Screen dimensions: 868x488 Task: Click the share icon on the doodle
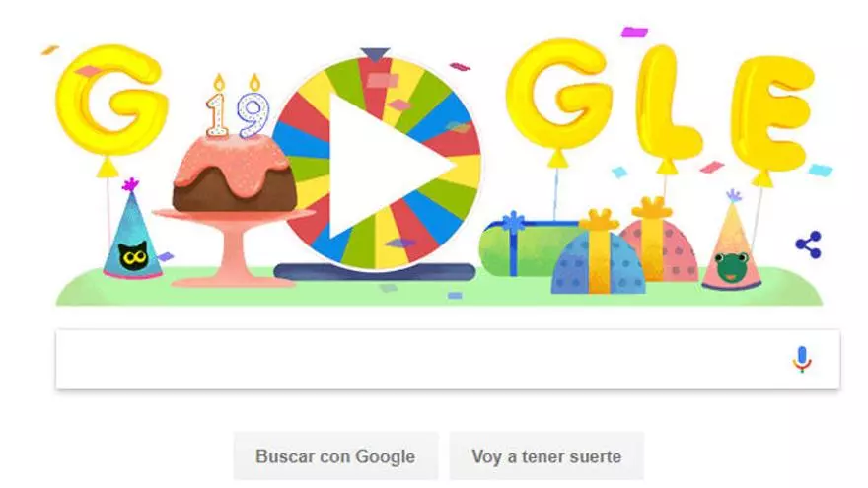(808, 244)
